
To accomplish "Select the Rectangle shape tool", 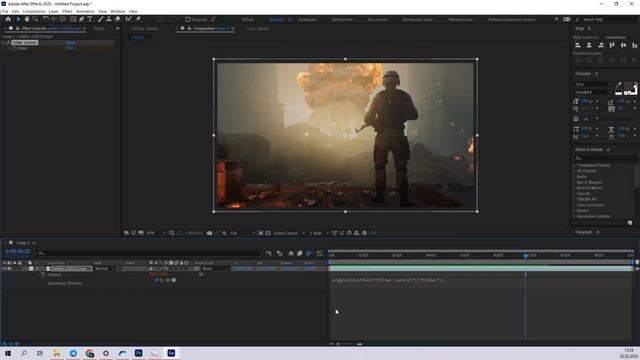I will click(x=73, y=19).
